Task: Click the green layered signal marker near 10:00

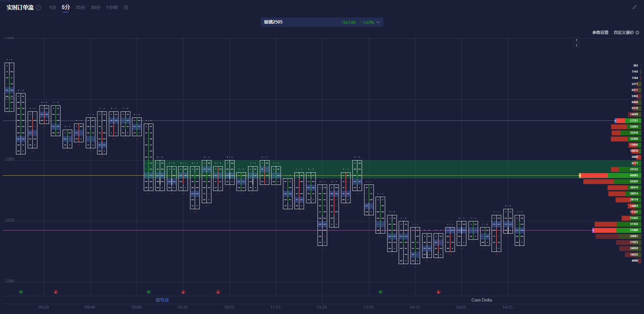Action: pyautogui.click(x=149, y=292)
